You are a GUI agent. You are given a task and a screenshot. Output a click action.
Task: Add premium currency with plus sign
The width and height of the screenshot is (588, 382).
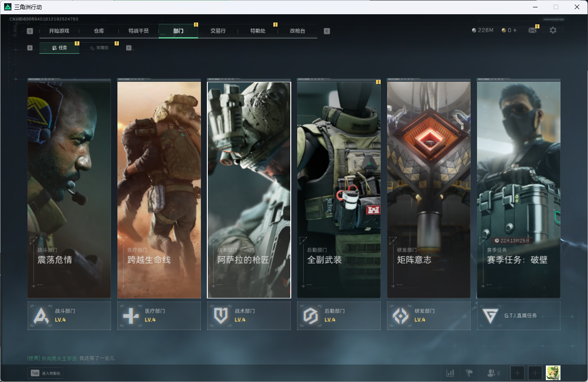[x=515, y=30]
